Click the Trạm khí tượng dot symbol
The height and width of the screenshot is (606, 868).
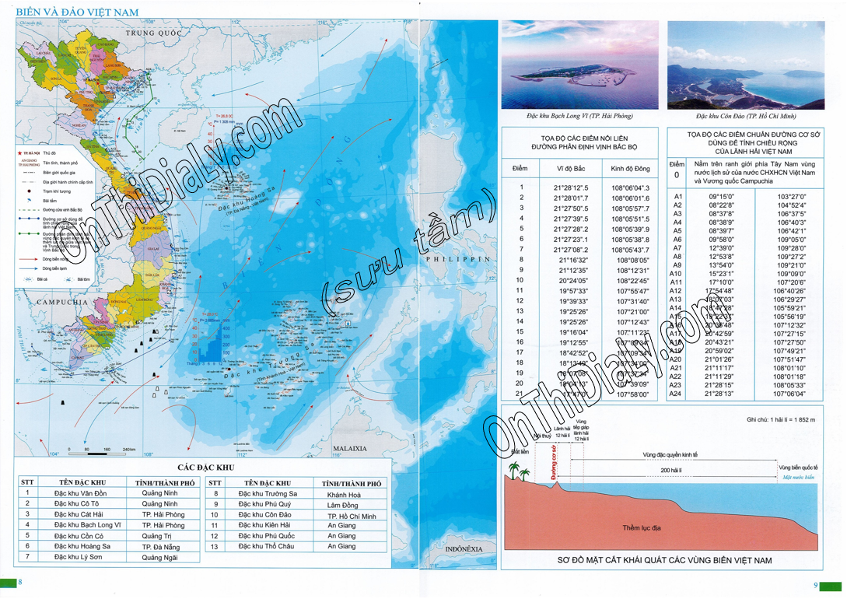[29, 191]
